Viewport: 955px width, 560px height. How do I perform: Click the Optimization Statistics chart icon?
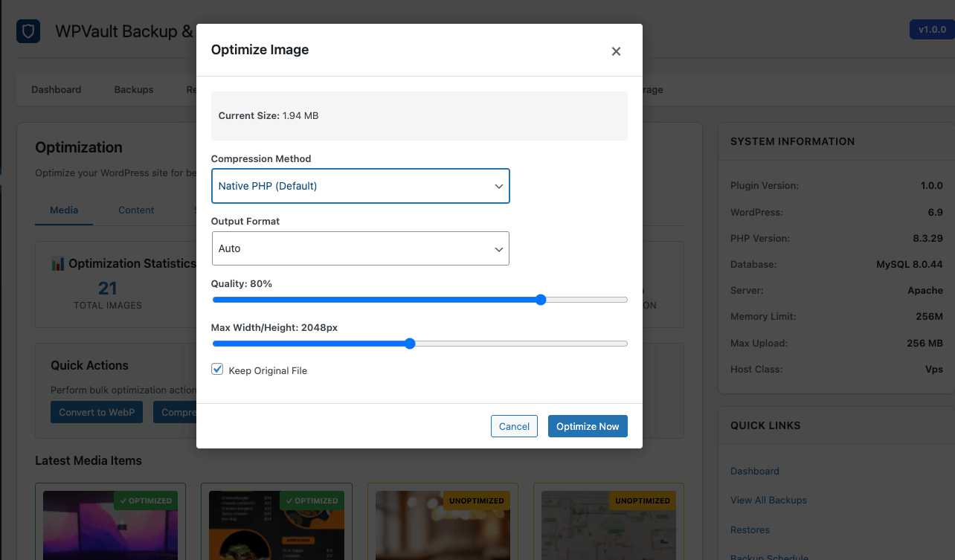[x=58, y=264]
